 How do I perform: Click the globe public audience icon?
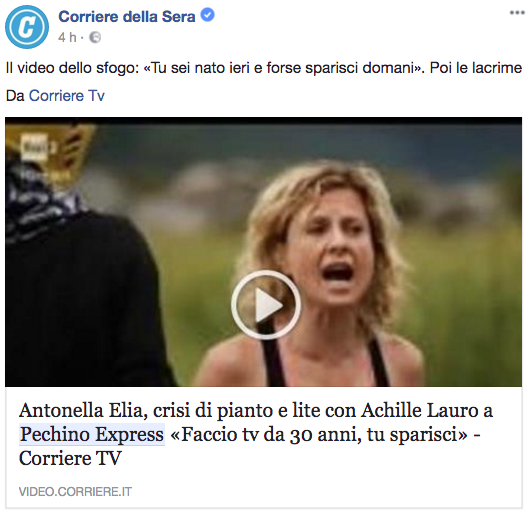click(95, 37)
